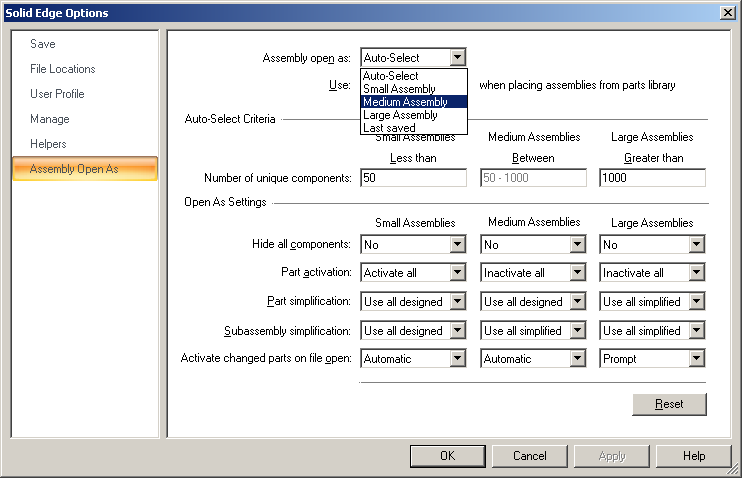Open Subassembly simplification dropdown for Large Assemblies

652,330
